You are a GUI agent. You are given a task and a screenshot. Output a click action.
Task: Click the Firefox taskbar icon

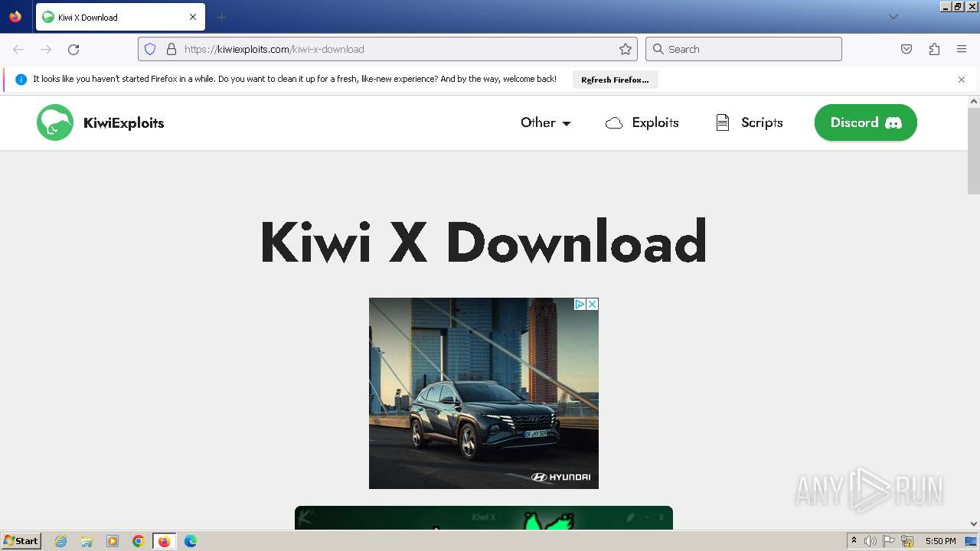[164, 541]
